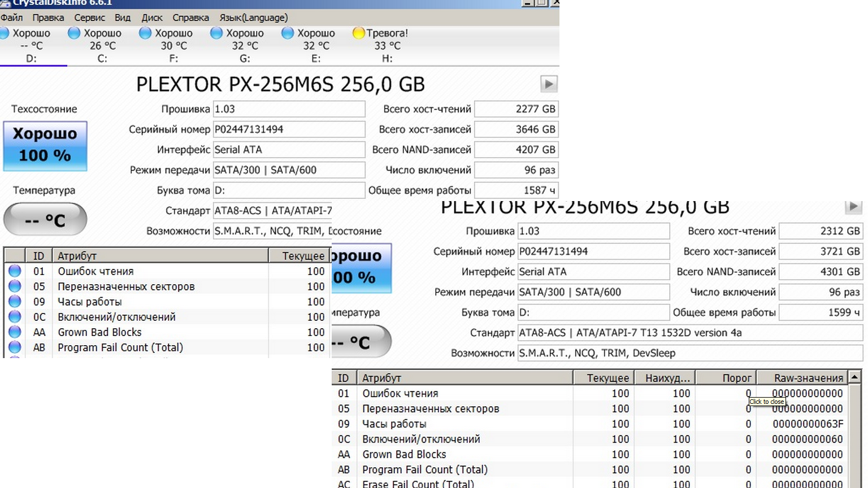Click the Хорошо 100 % health status button
This screenshot has height=488, width=868.
(x=45, y=146)
